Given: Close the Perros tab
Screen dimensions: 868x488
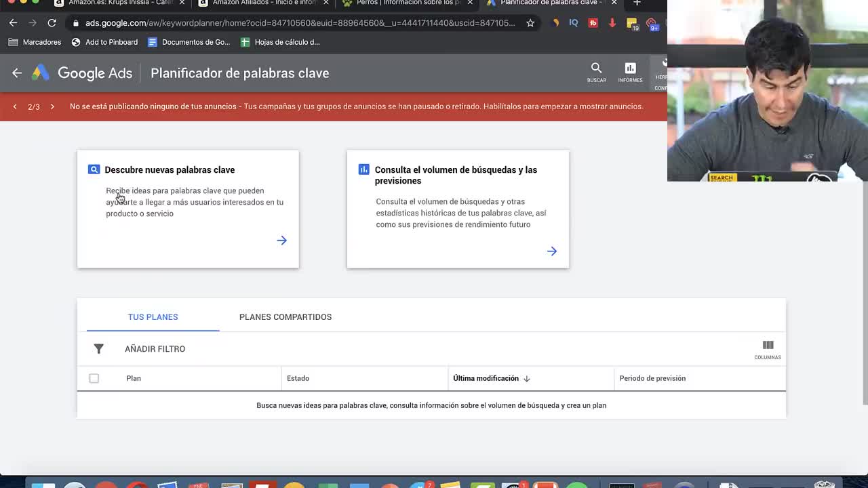Looking at the screenshot, I should [470, 3].
